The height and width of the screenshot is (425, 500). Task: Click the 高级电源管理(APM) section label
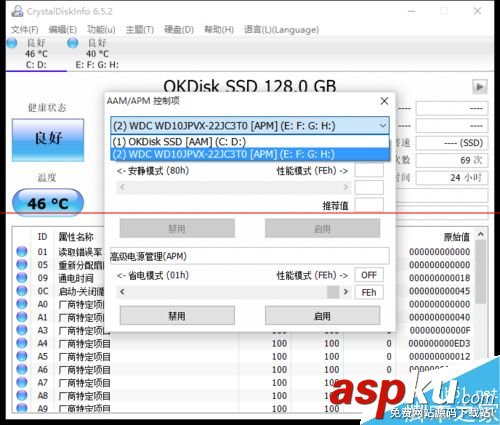148,256
